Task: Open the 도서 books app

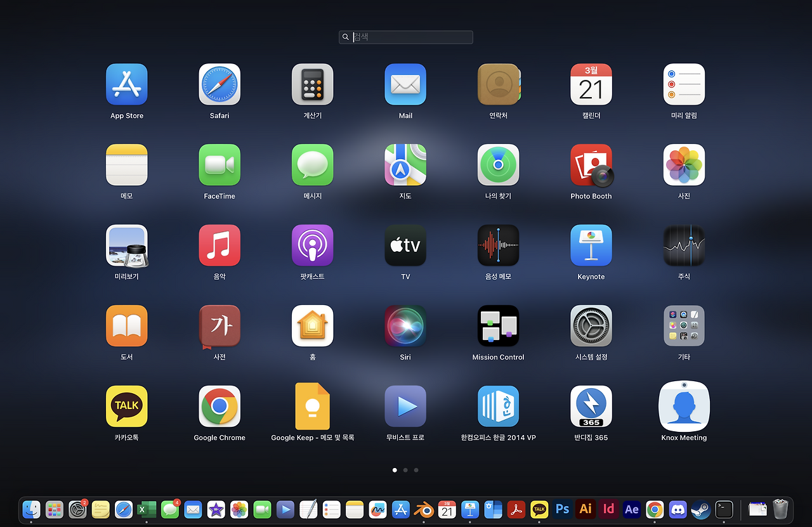Action: click(x=127, y=326)
